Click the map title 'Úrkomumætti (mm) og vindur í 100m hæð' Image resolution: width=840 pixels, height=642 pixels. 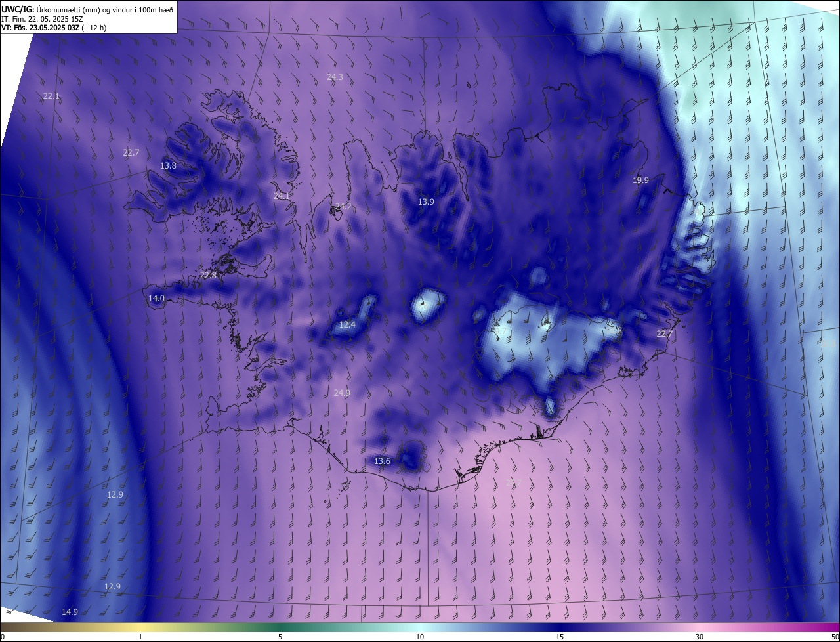coord(105,9)
